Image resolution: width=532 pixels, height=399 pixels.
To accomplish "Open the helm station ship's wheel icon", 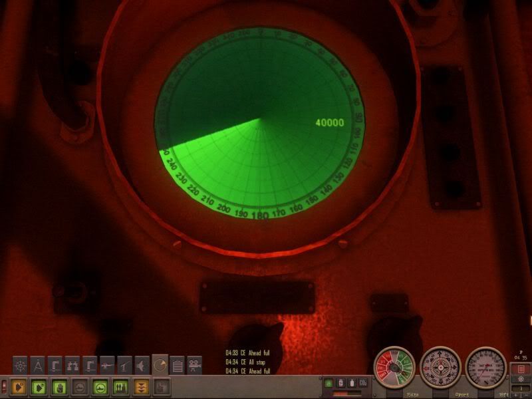I will [21, 366].
